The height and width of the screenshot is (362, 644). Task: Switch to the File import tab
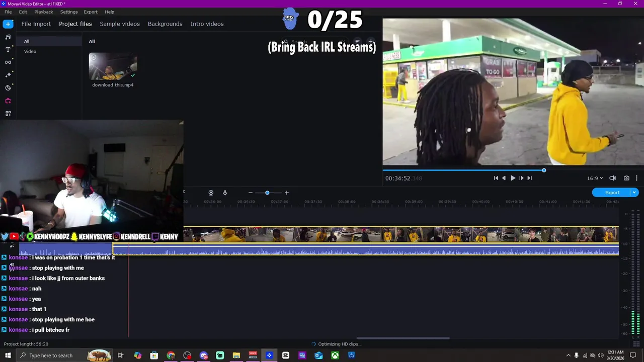[x=36, y=24]
